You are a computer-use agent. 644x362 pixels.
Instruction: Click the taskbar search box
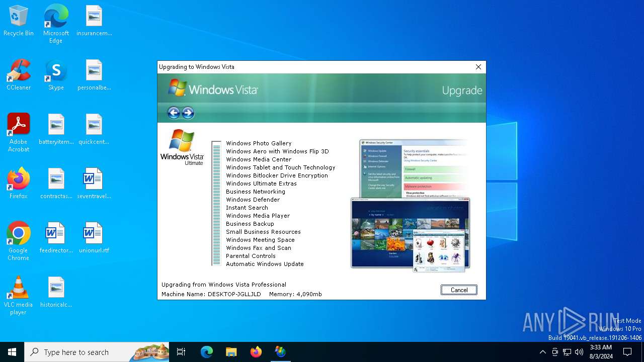(x=97, y=352)
